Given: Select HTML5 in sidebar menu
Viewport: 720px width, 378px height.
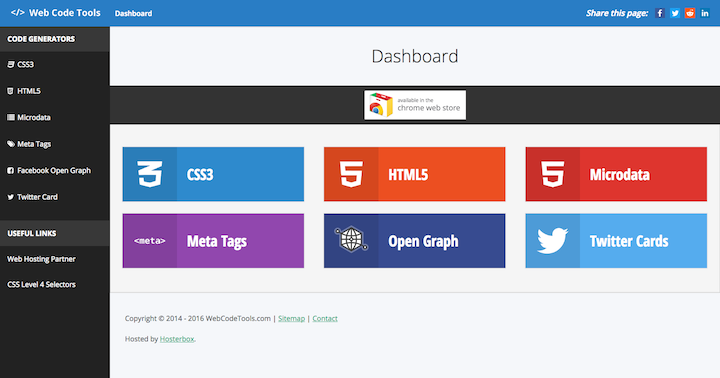Looking at the screenshot, I should (29, 91).
